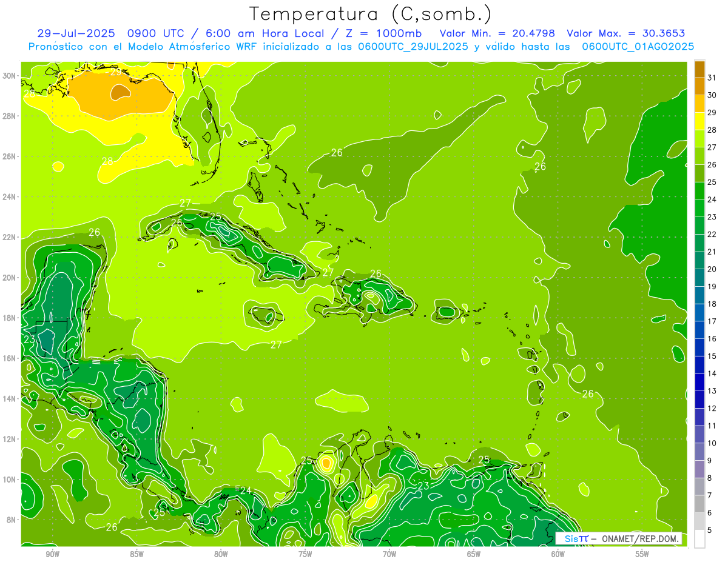Click the '20N' latitude label

[8, 278]
